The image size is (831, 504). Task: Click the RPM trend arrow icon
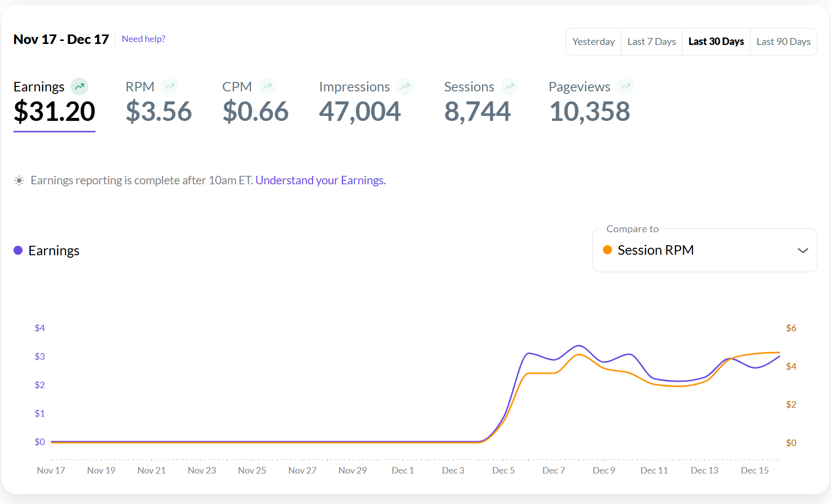tap(169, 86)
